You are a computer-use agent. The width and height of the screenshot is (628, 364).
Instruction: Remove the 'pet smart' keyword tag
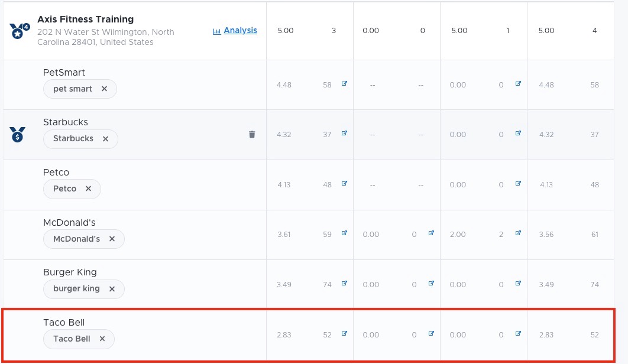point(104,89)
